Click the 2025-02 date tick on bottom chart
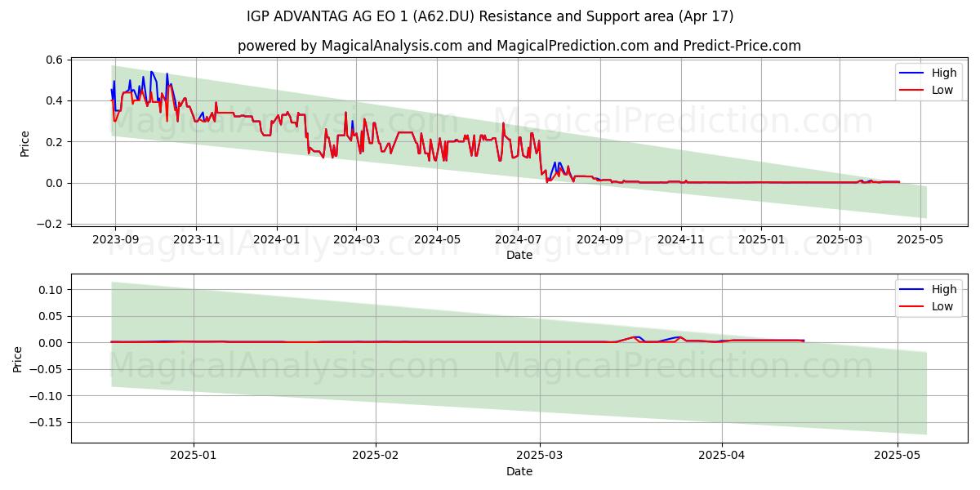 pyautogui.click(x=376, y=456)
